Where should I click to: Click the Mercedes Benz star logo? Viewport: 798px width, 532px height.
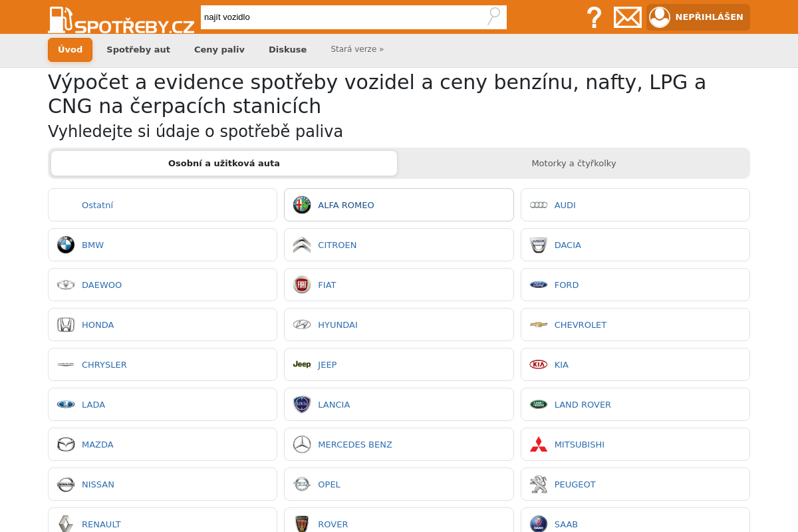click(x=302, y=444)
